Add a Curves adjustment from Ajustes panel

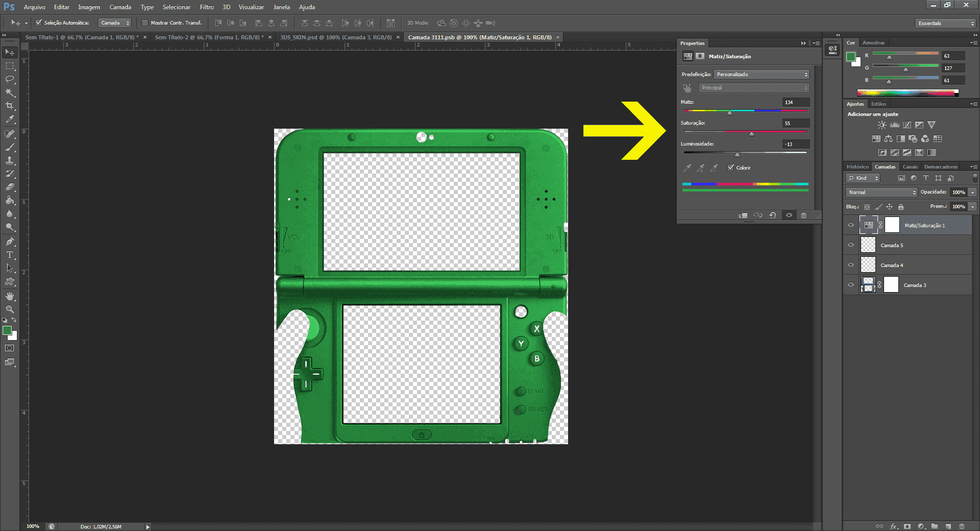coord(907,125)
